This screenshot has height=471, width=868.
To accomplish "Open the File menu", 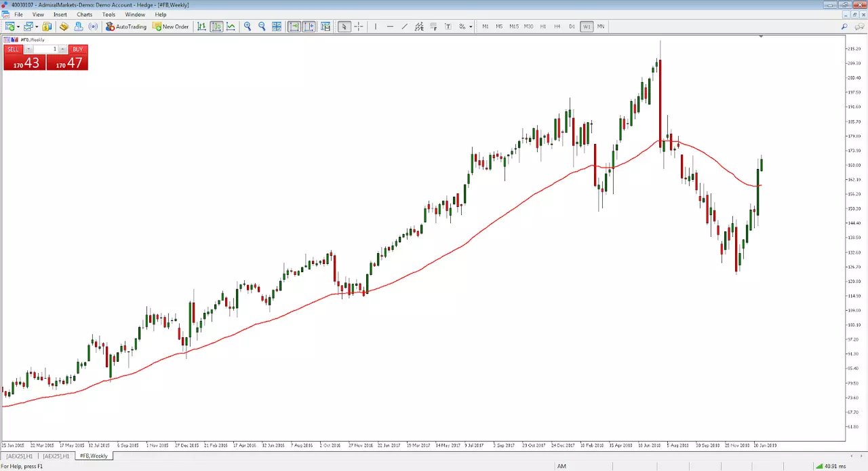I will [19, 14].
